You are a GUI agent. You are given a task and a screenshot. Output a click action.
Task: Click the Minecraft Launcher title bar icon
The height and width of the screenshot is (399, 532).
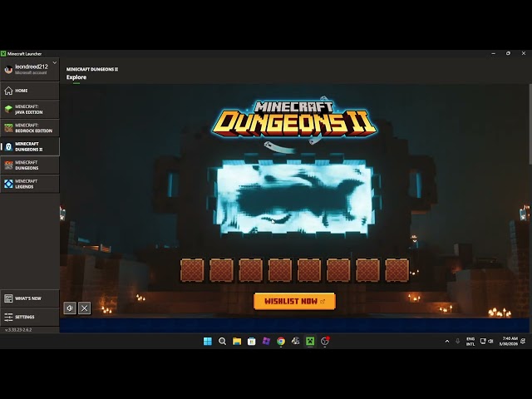tap(3, 53)
